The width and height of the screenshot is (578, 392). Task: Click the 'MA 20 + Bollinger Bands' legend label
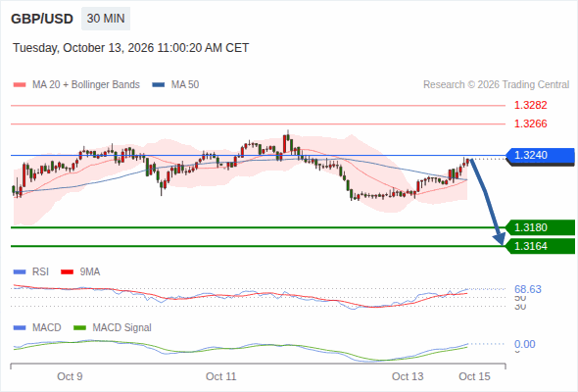point(86,85)
